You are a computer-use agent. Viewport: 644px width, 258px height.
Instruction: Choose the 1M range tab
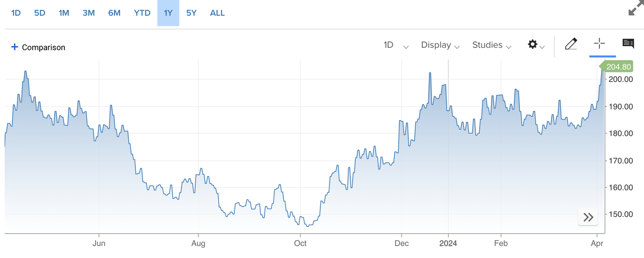point(64,13)
